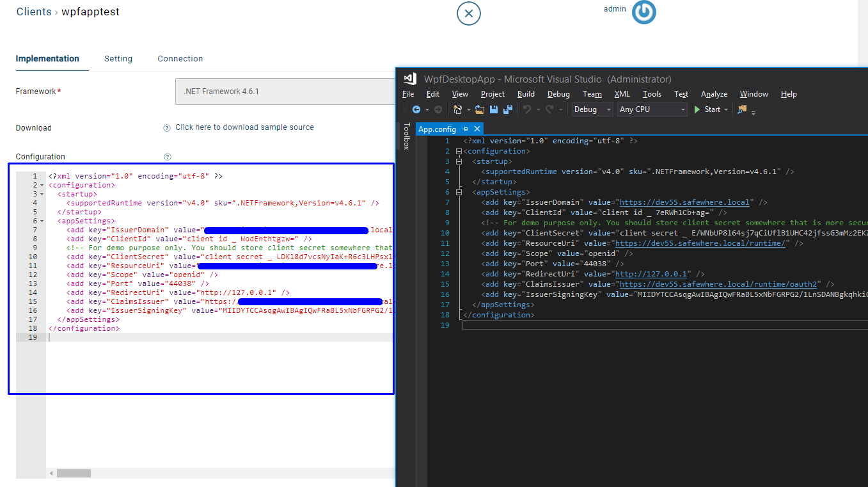The image size is (868, 487).
Task: Click the Open File folder icon
Action: (480, 109)
